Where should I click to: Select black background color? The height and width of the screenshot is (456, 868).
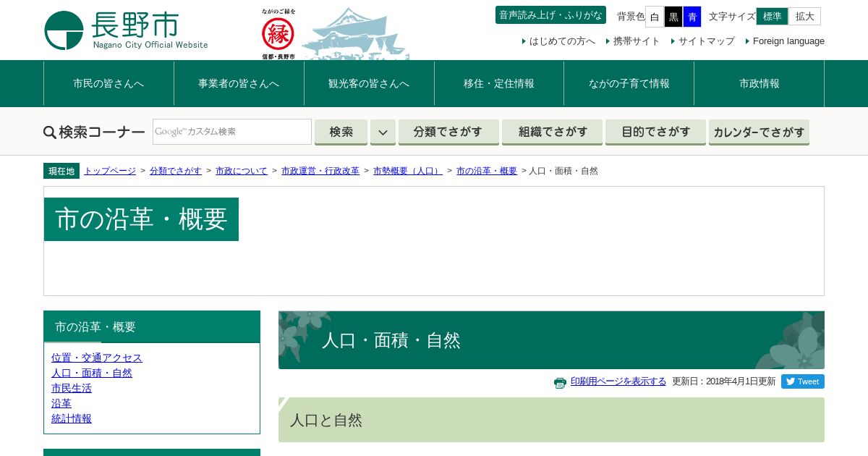click(x=673, y=17)
